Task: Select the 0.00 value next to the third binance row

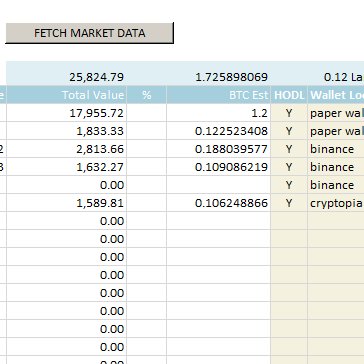Action: click(x=67, y=185)
